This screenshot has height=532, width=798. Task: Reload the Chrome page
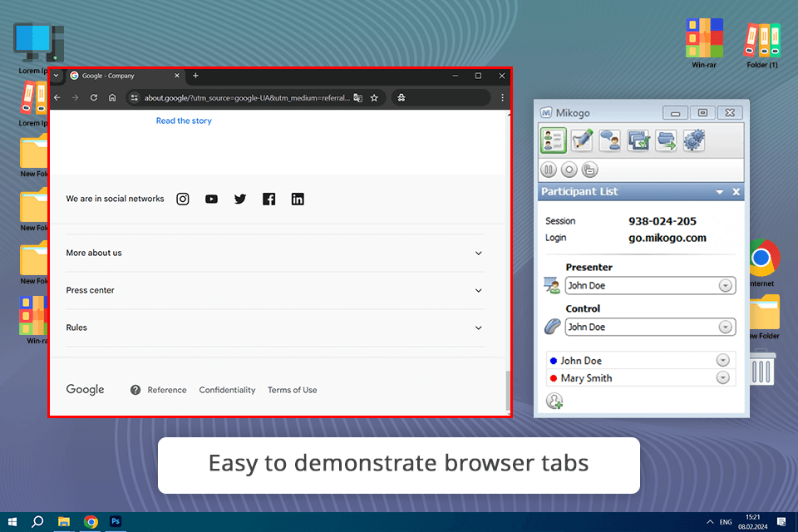coord(94,98)
